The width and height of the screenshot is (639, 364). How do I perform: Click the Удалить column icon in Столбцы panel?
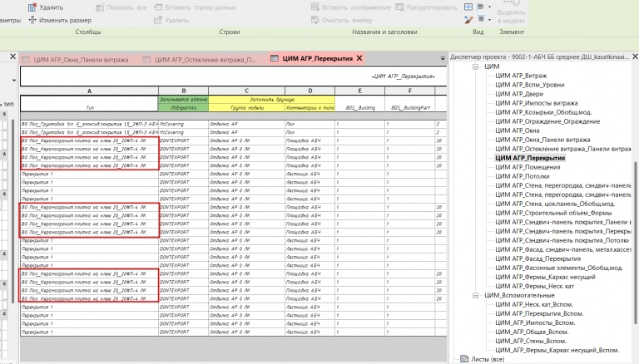click(32, 7)
